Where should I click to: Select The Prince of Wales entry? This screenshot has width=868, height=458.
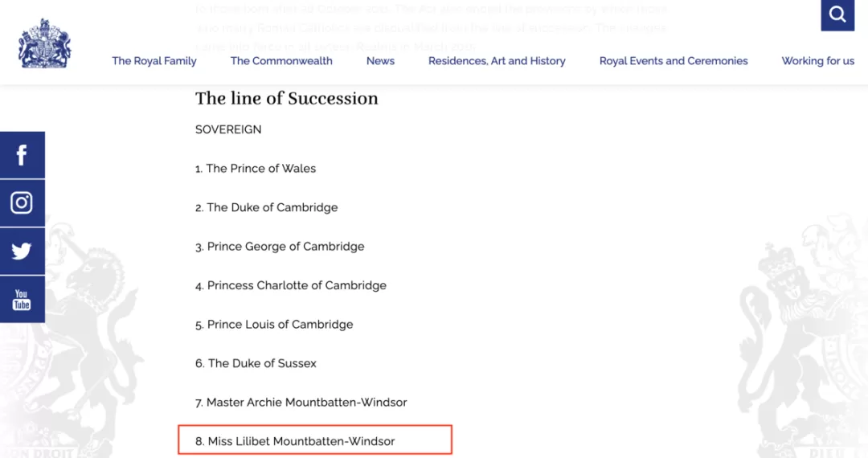pyautogui.click(x=256, y=169)
